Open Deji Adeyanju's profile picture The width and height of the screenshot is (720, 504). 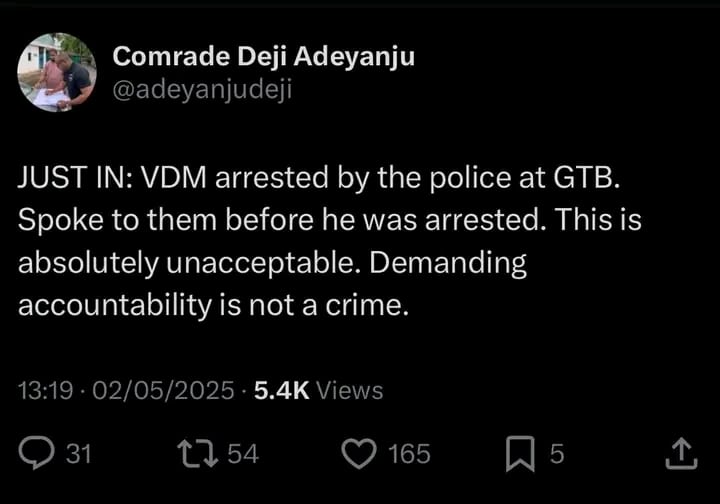pyautogui.click(x=57, y=73)
